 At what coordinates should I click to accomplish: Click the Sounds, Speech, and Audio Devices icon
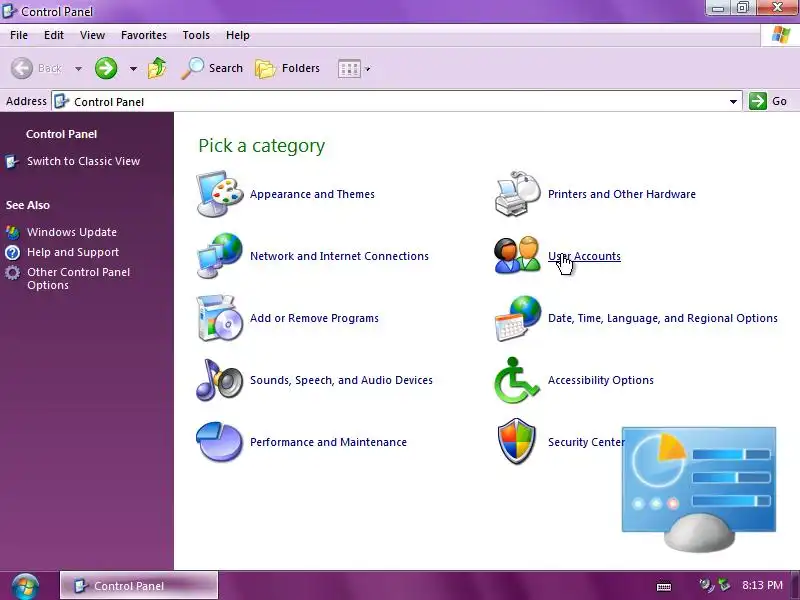point(219,380)
